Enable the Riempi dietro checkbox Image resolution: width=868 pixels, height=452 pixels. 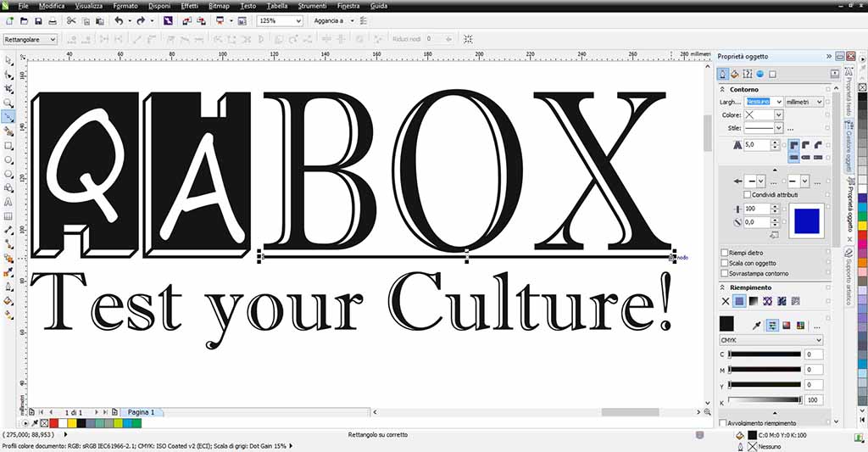pos(724,253)
